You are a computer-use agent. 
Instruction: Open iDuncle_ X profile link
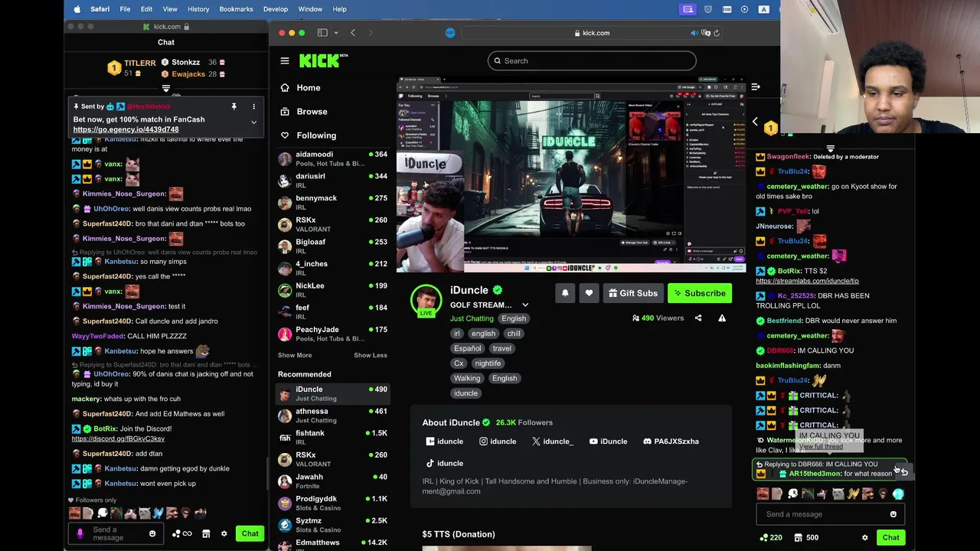552,442
